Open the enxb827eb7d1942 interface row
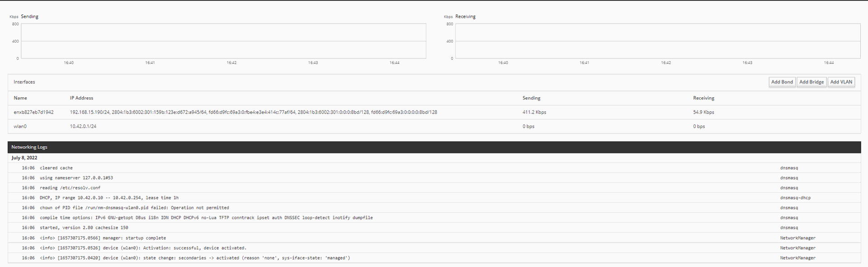This screenshot has height=267, width=868. coord(33,112)
